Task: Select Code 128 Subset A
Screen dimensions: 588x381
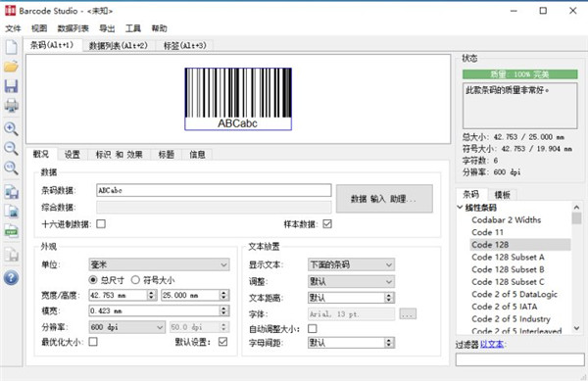Action: [x=508, y=257]
